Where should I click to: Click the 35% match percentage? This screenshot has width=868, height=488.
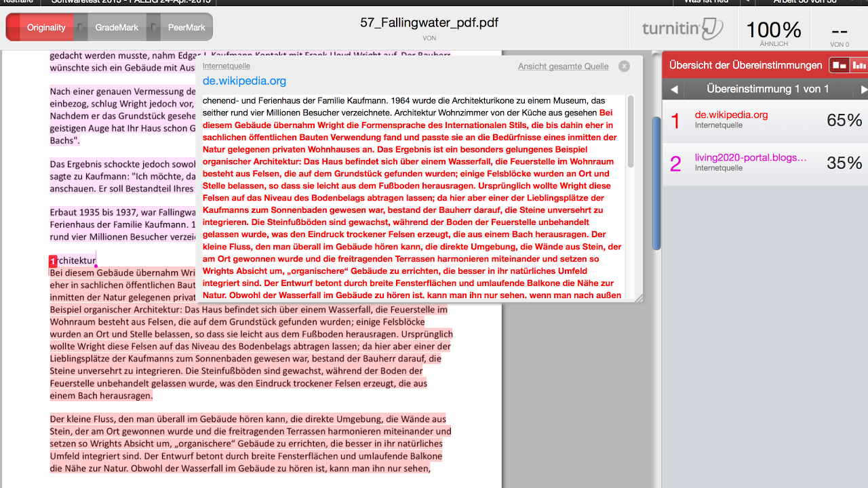[844, 163]
